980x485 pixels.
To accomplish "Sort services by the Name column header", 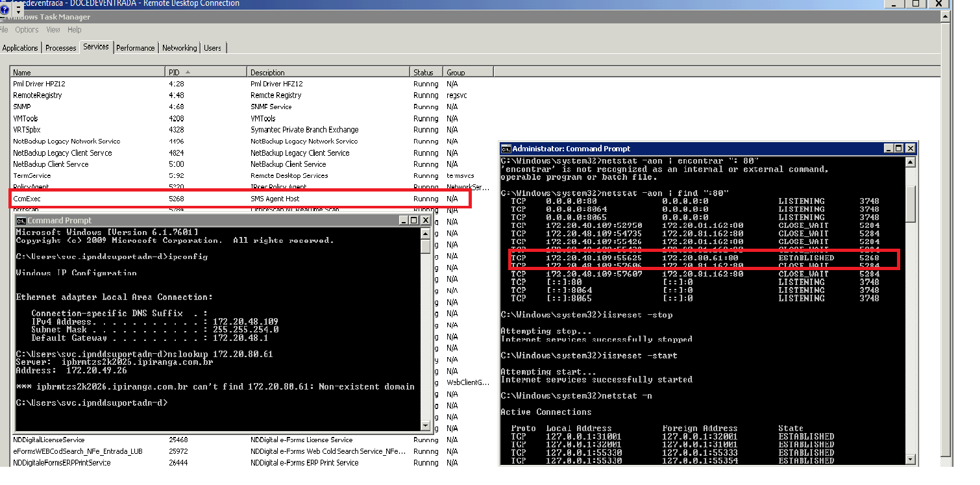I will [x=88, y=72].
